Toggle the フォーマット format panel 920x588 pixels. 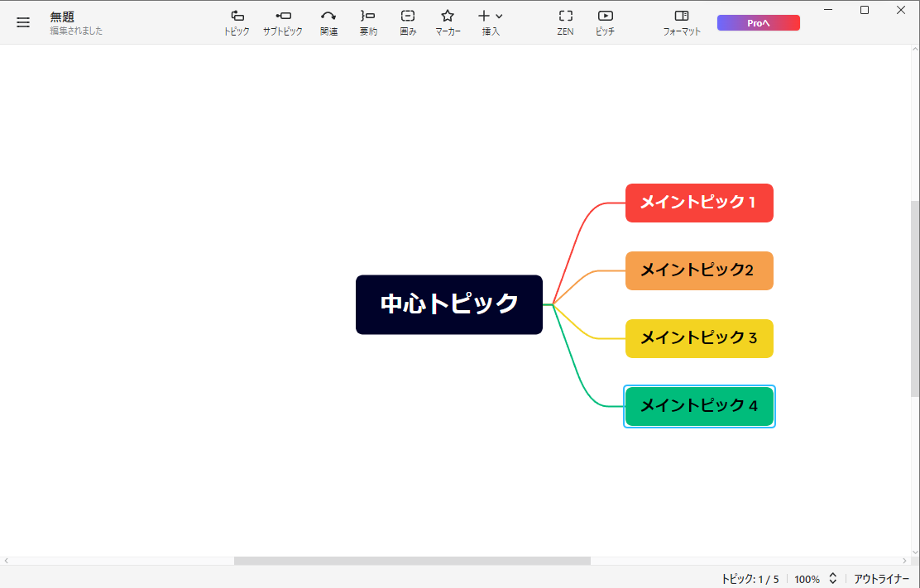point(682,22)
